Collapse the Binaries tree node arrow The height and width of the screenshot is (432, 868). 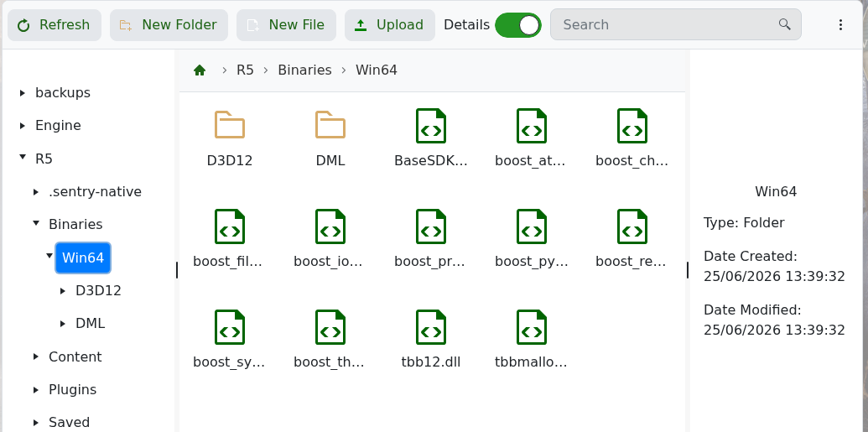[x=36, y=223]
